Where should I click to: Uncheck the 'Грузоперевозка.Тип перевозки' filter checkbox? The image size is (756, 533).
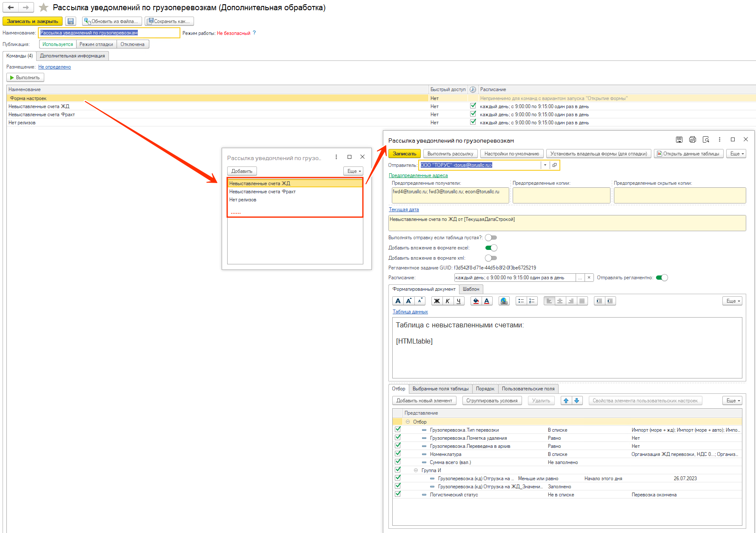pyautogui.click(x=398, y=430)
